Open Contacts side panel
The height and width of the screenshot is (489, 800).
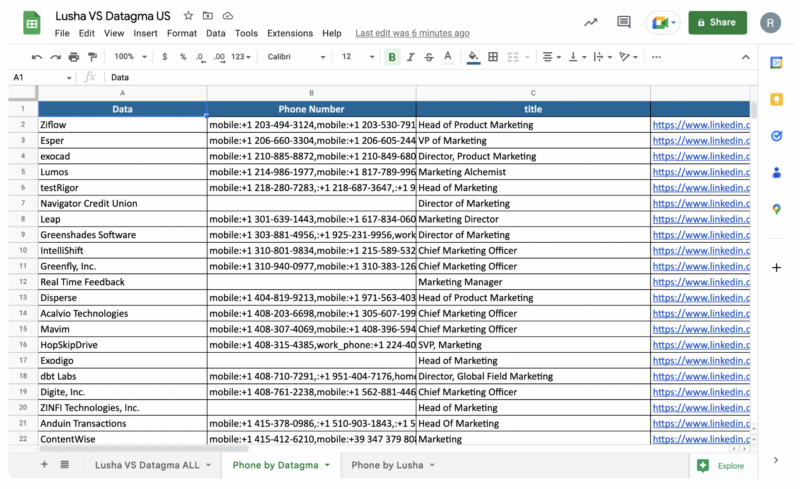pos(776,173)
